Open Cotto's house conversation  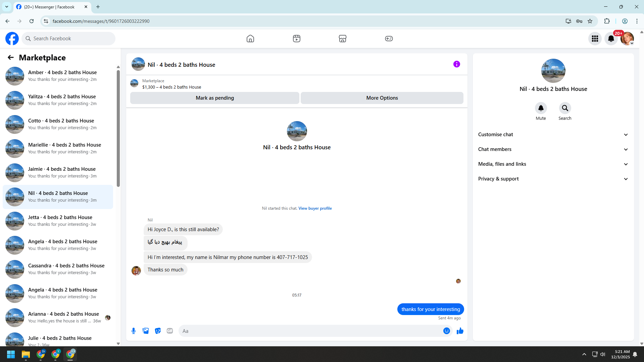coord(58,124)
